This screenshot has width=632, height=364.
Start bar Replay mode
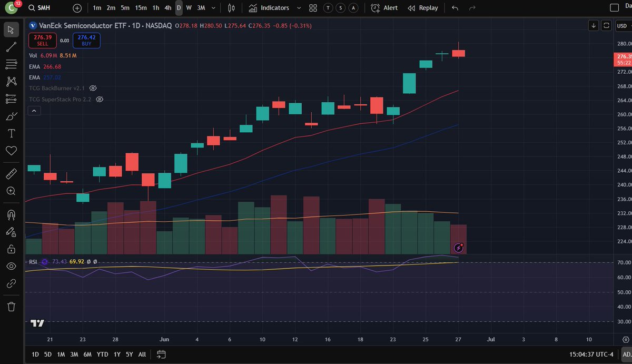(x=422, y=8)
